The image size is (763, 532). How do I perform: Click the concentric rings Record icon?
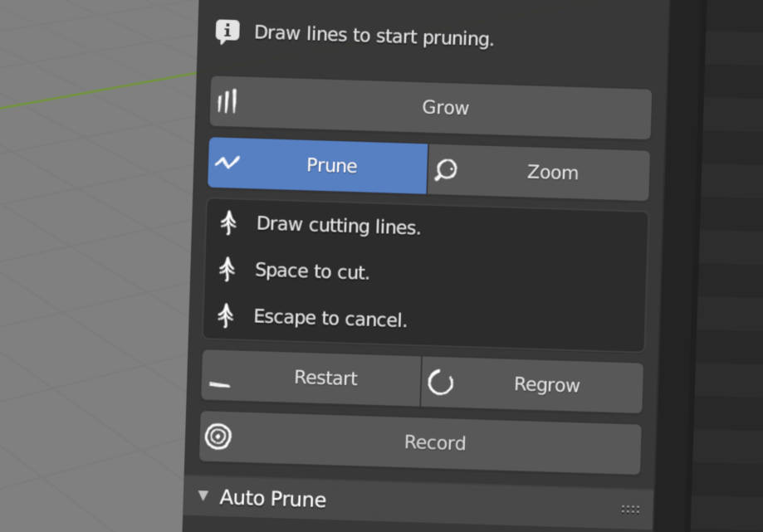coord(218,437)
